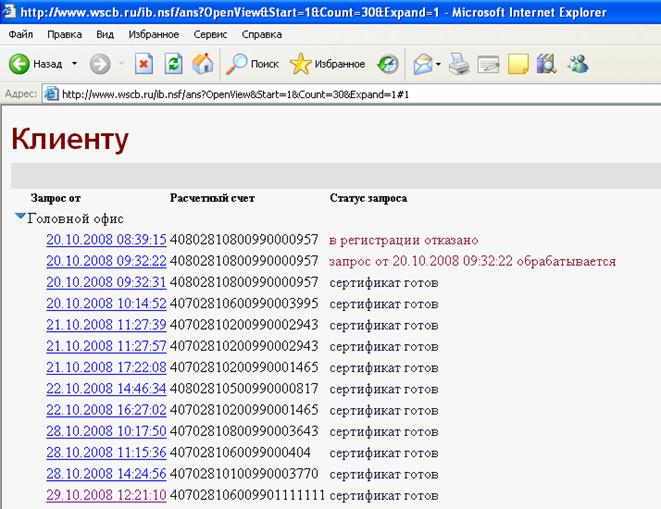Click the Refresh page icon
This screenshot has width=661, height=509.
(173, 64)
